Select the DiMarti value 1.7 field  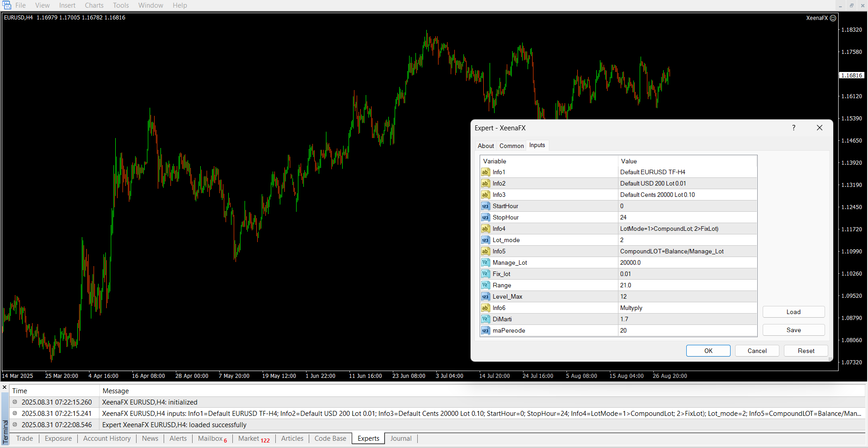(x=687, y=319)
